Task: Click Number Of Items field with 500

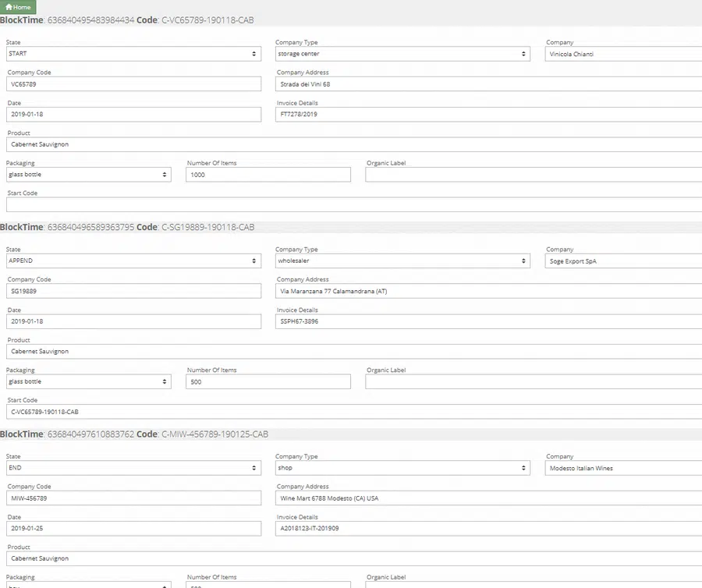Action: [268, 381]
